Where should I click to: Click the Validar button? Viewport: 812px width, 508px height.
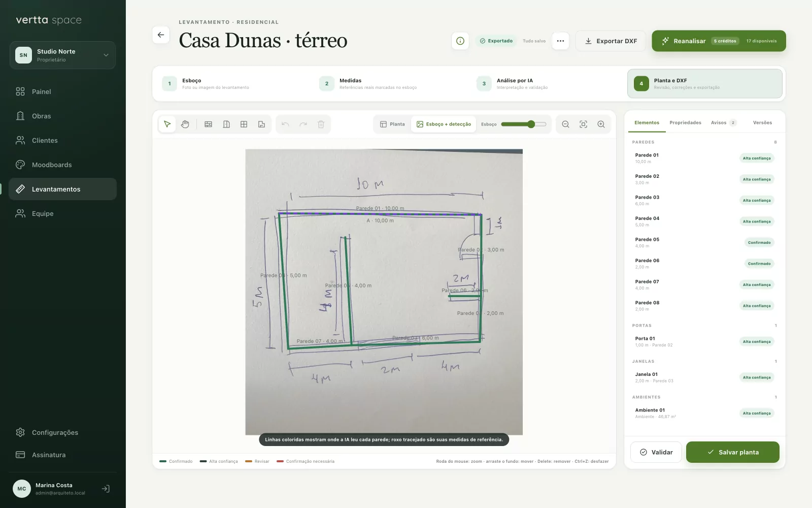click(656, 452)
